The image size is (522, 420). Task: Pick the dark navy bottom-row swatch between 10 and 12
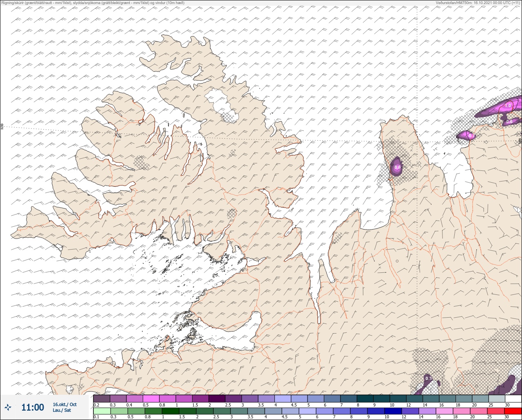pos(393,411)
